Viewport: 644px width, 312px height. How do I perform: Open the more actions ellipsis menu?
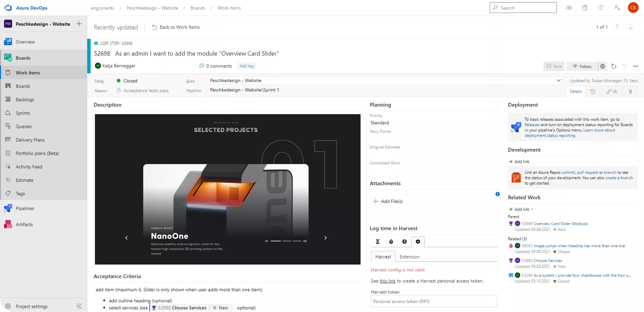click(x=636, y=66)
